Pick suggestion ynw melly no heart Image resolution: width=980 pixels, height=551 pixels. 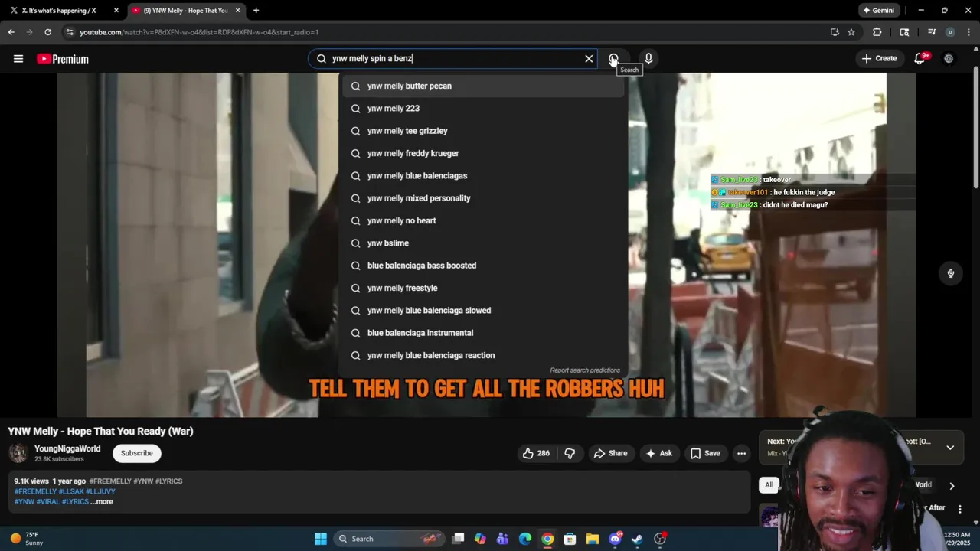[483, 220]
